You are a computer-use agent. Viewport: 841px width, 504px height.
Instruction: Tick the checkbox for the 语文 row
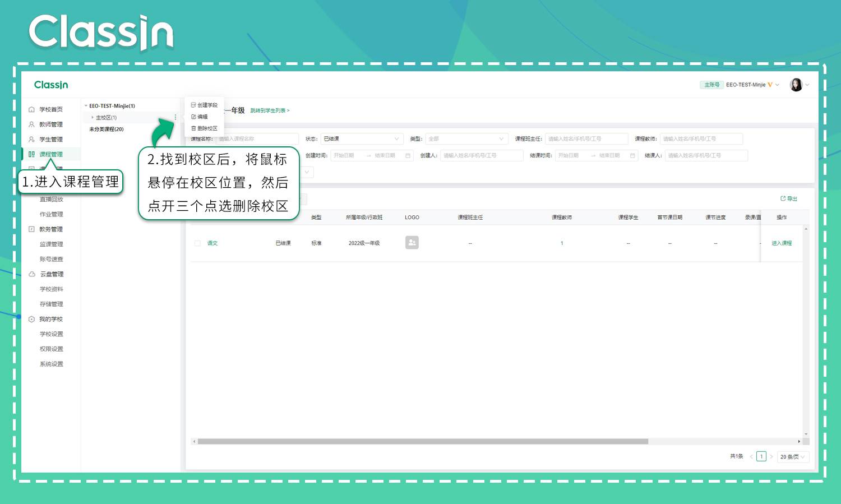click(197, 243)
